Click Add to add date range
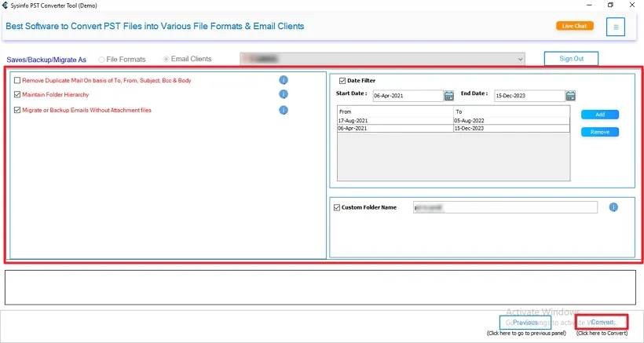 tap(600, 115)
